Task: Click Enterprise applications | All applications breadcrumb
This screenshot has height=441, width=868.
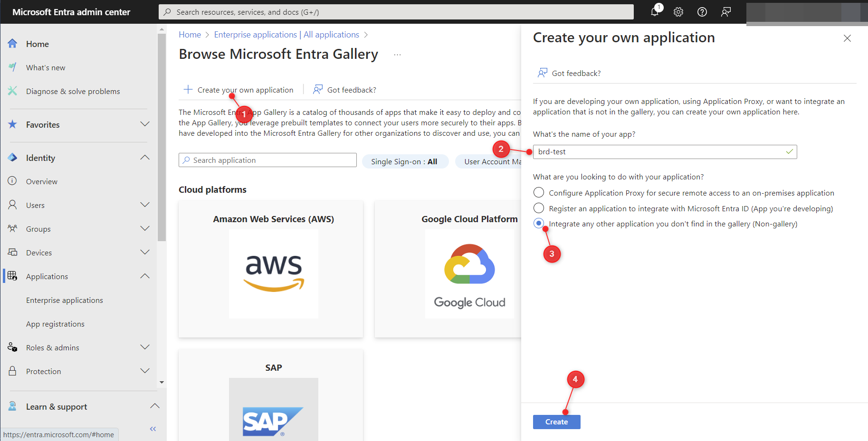Action: click(x=286, y=35)
